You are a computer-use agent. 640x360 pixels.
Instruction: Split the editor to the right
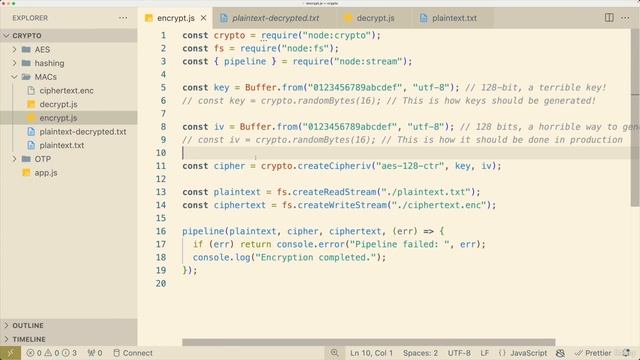[x=609, y=18]
